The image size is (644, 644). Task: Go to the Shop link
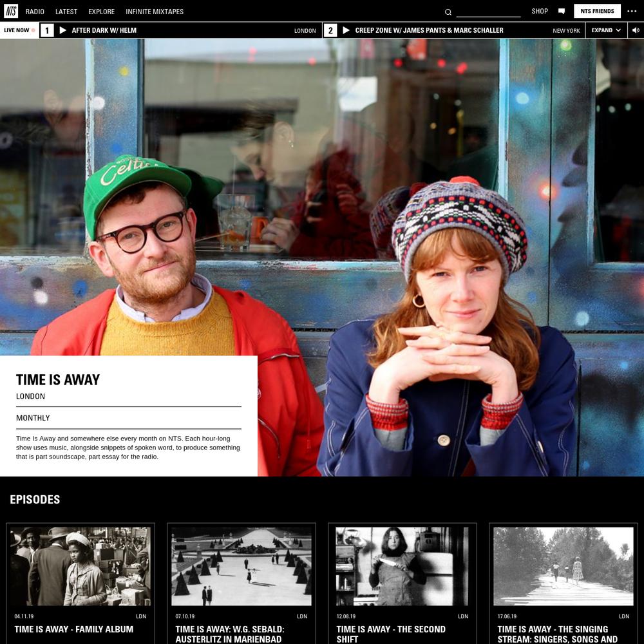pos(540,11)
